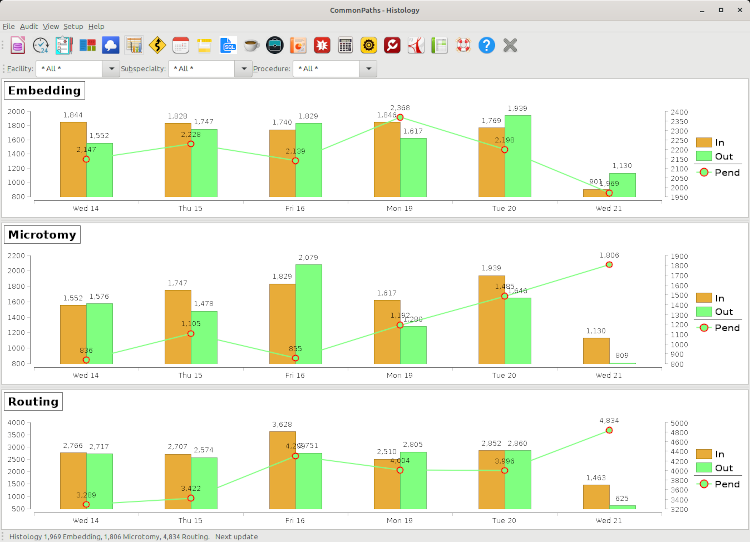The height and width of the screenshot is (542, 750).
Task: Click the orange In swatch in Embedding legend
Action: [702, 142]
